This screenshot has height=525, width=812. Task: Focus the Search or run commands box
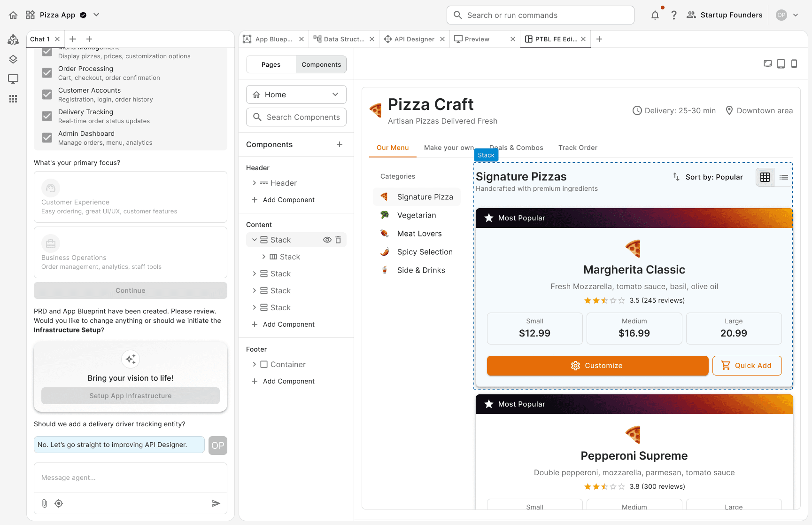540,15
